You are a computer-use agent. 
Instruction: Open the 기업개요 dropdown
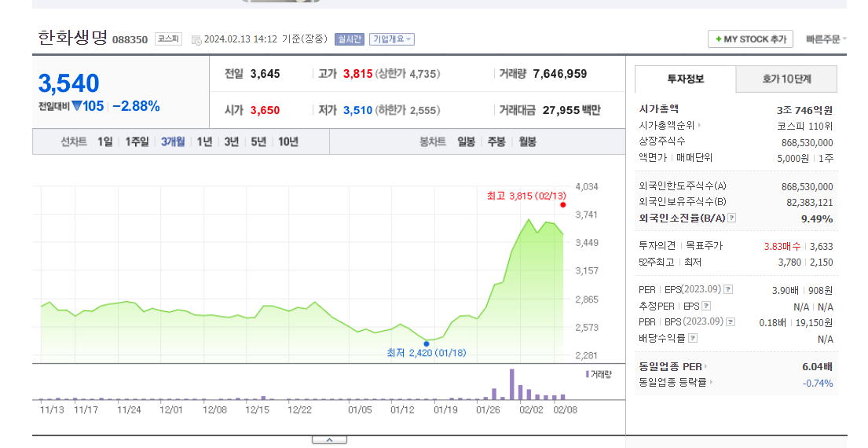[392, 39]
